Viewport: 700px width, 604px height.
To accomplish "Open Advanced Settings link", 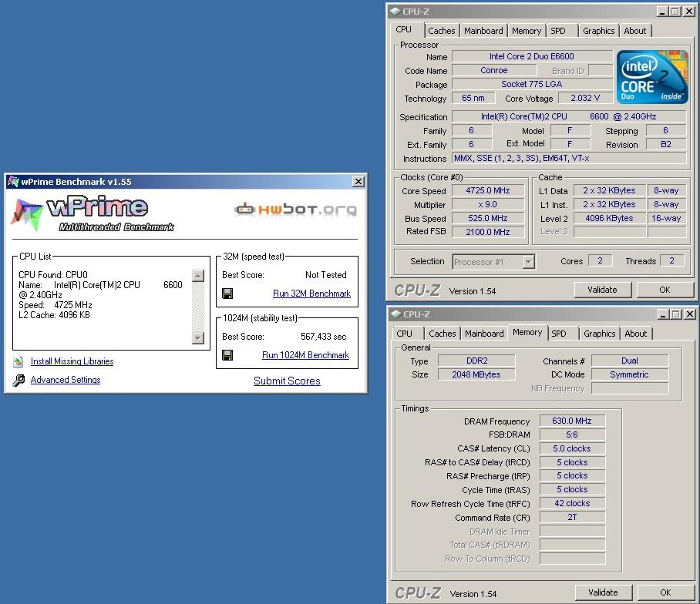I will [66, 380].
